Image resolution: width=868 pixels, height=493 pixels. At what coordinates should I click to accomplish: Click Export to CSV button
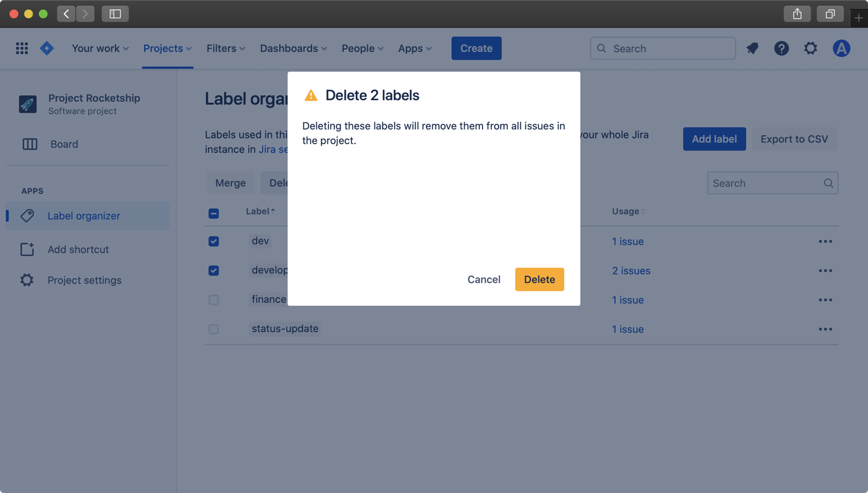click(x=794, y=139)
